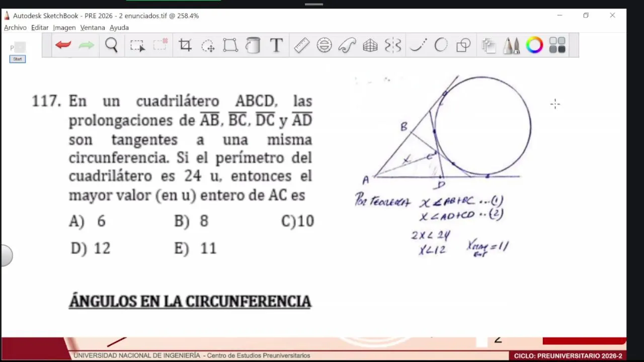Click the Undo red arrow
This screenshot has height=362, width=644.
pyautogui.click(x=63, y=45)
